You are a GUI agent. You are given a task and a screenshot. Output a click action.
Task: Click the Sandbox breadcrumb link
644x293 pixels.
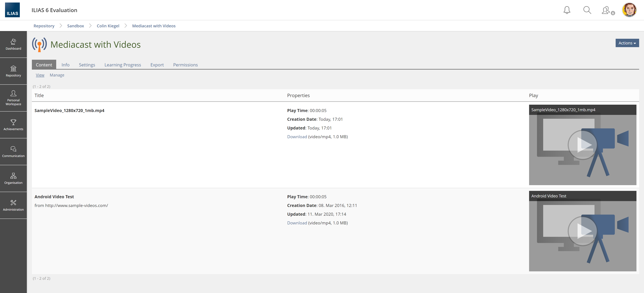75,26
